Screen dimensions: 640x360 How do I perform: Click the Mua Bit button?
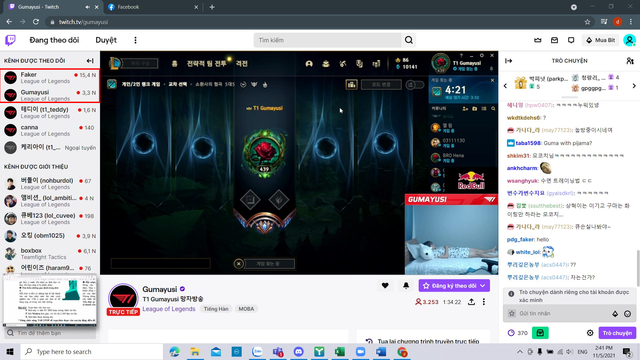click(x=600, y=40)
